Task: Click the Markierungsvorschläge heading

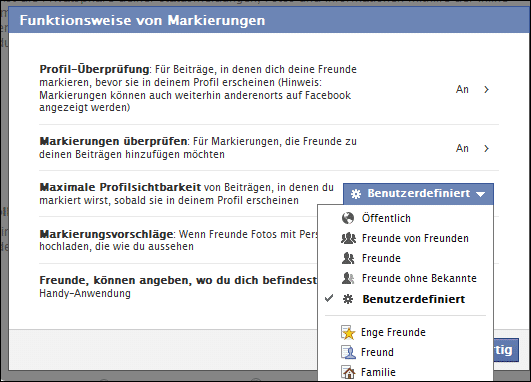Action: tap(106, 234)
